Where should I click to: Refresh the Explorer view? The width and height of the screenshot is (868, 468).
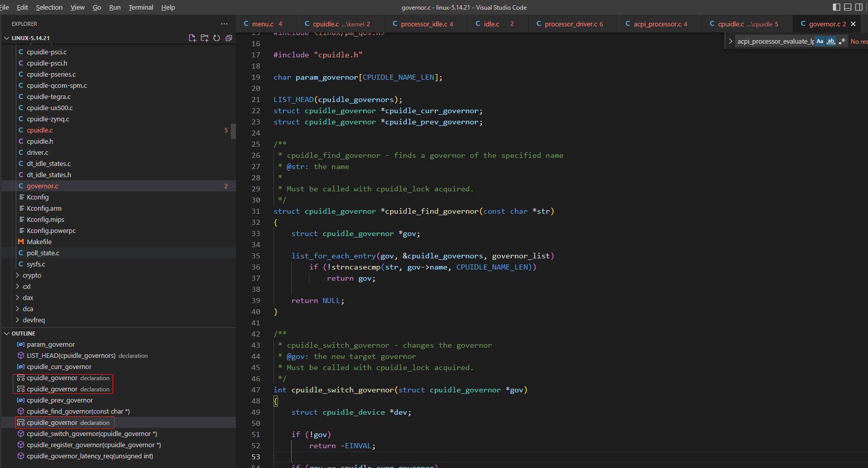point(217,38)
